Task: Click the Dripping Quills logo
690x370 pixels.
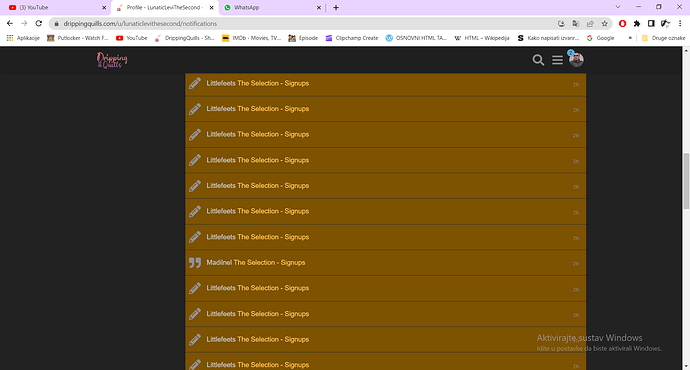Action: (112, 60)
